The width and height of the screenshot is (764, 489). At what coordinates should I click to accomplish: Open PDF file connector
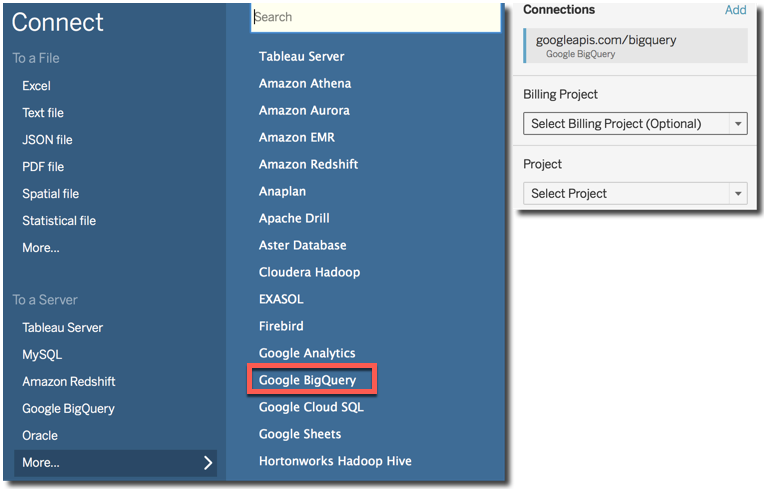coord(43,167)
